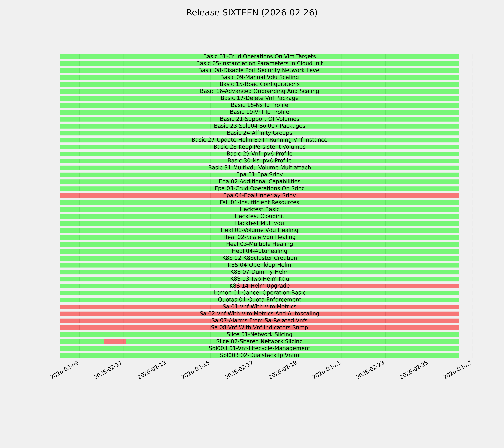Select the Basic 27-Update Helm Ee label

[259, 140]
